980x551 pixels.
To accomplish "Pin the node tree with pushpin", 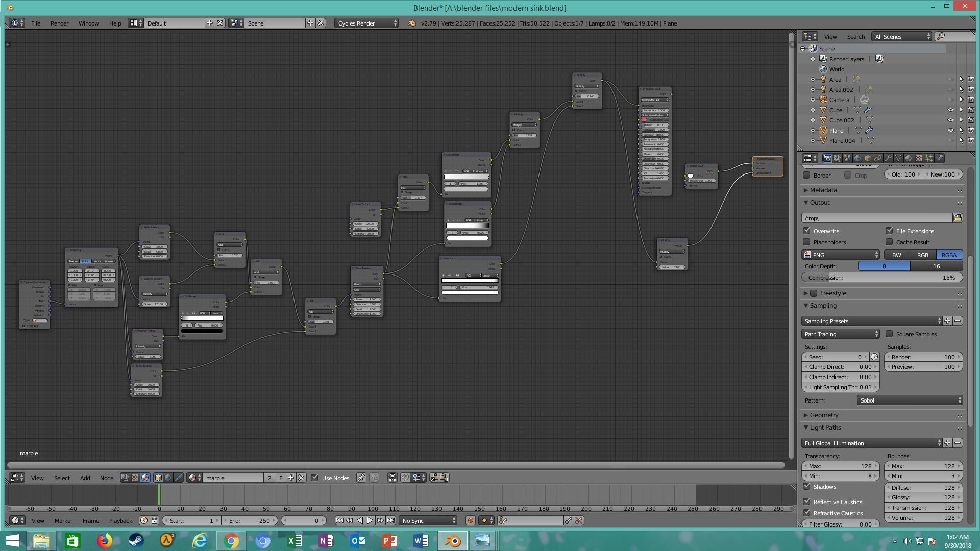I will [361, 478].
